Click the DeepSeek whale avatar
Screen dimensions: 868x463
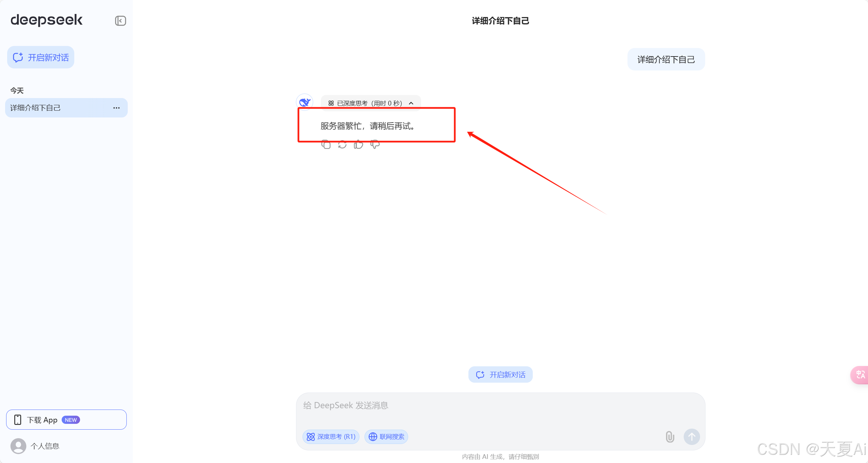point(305,102)
